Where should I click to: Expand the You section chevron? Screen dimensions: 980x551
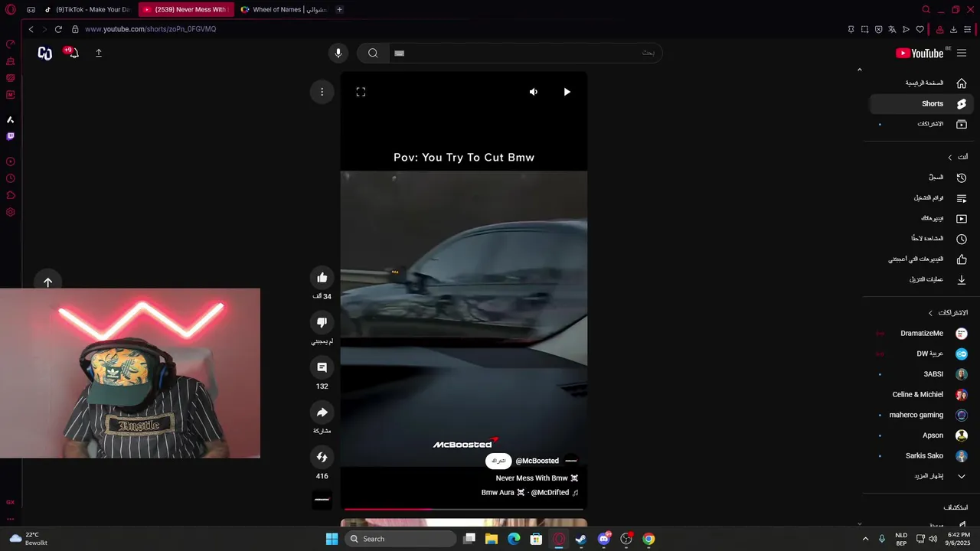(x=950, y=158)
